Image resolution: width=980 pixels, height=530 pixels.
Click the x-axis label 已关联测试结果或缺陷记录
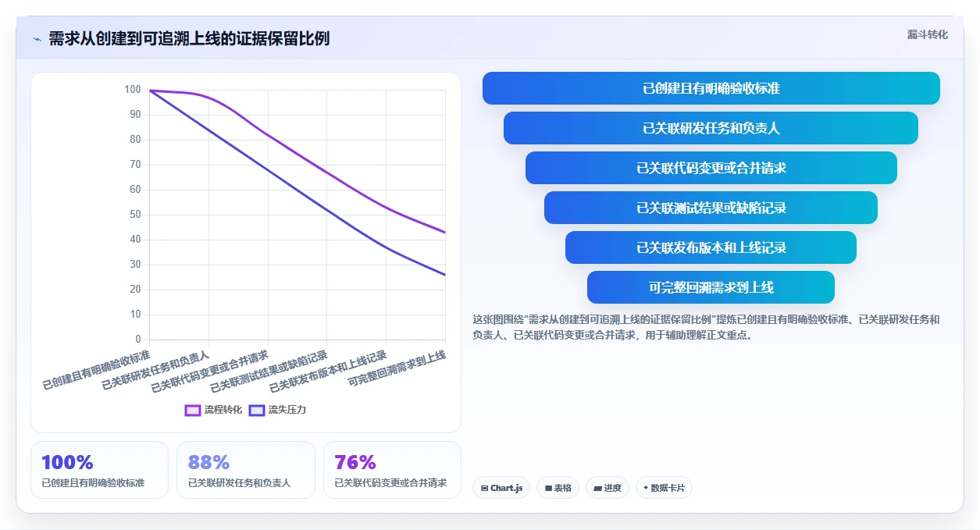269,372
